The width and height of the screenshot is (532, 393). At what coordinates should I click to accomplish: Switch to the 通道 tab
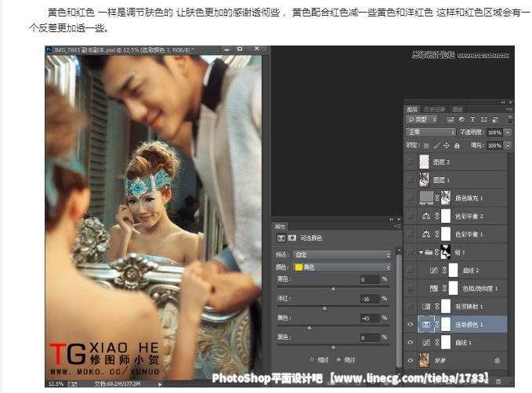pos(457,109)
